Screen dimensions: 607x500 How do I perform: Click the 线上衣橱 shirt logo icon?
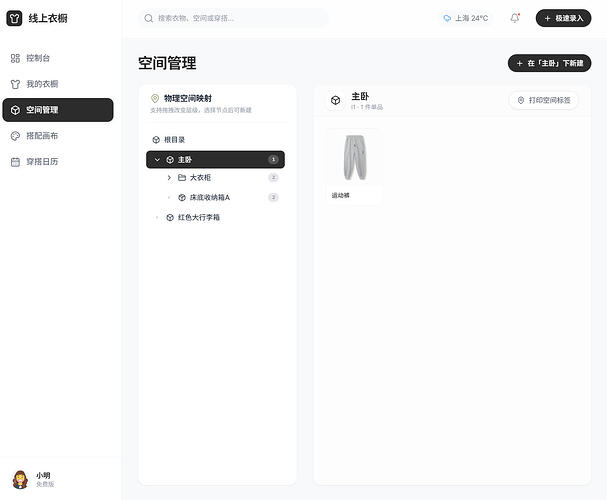14,18
